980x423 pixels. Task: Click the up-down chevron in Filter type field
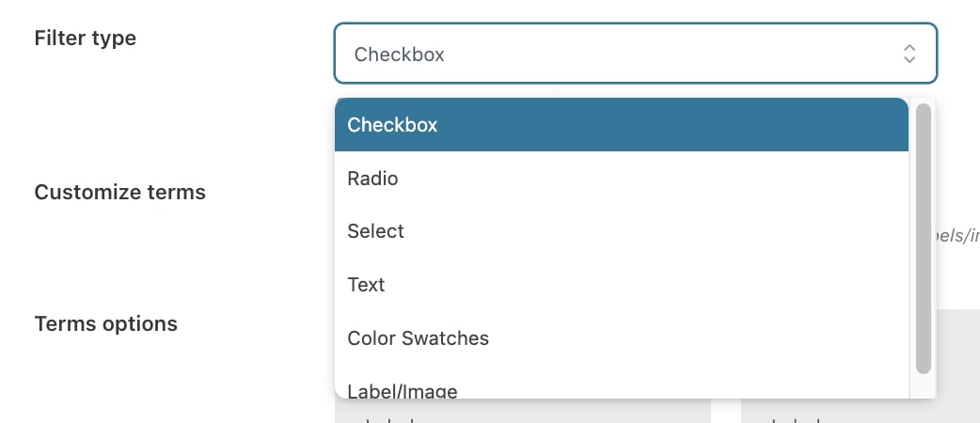(x=909, y=54)
